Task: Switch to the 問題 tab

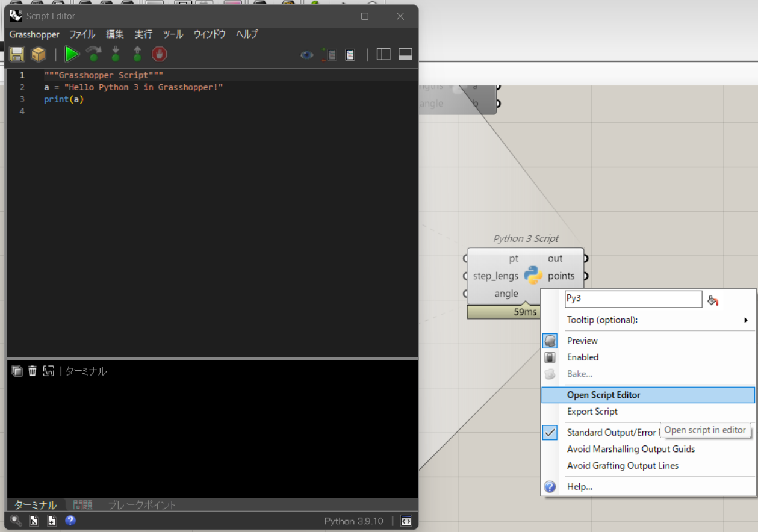Action: 82,505
